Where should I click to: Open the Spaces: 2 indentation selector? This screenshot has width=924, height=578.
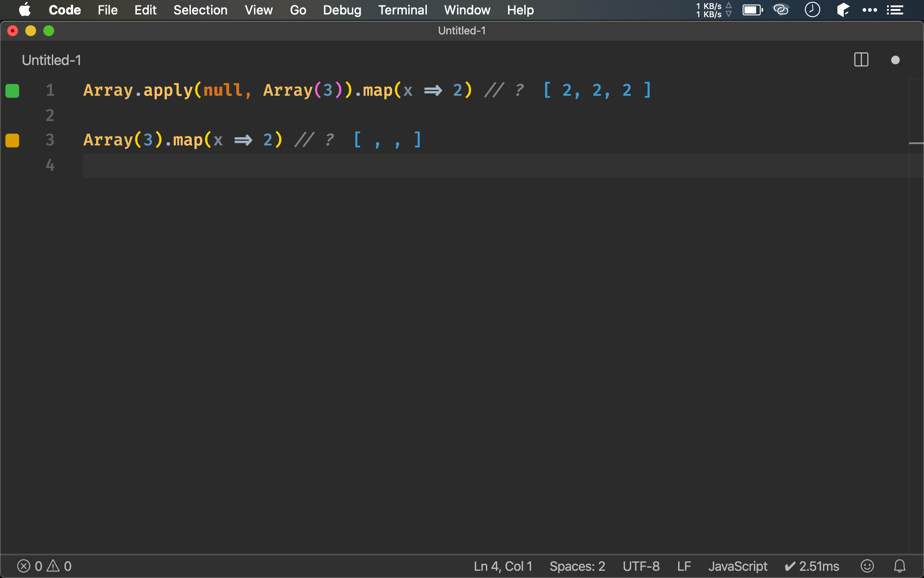pos(577,566)
